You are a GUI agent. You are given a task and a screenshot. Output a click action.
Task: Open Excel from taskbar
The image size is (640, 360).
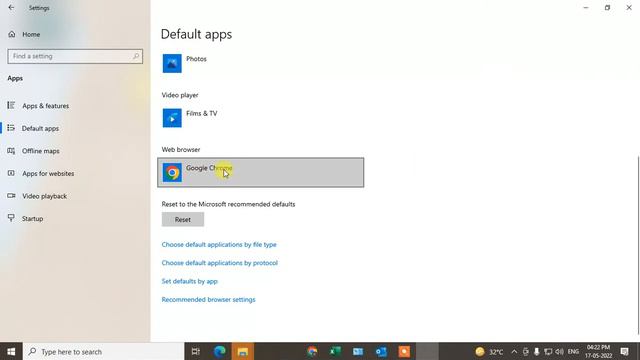pyautogui.click(x=336, y=351)
